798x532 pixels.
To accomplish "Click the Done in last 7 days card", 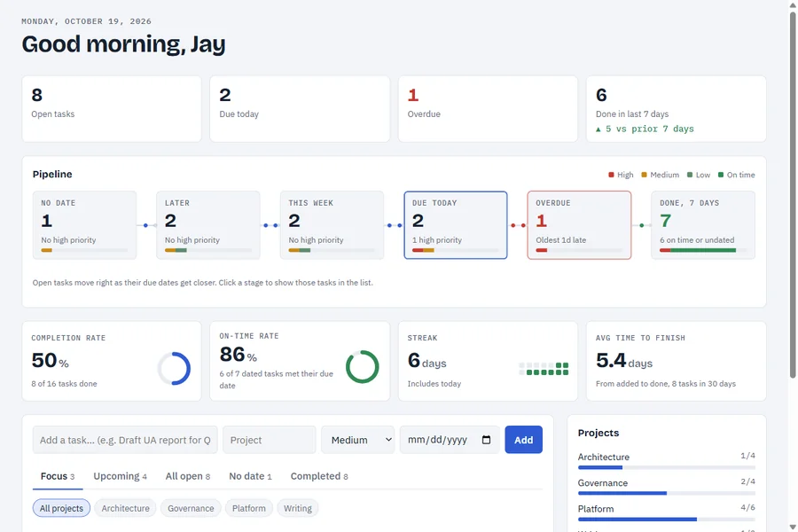I will (x=676, y=109).
